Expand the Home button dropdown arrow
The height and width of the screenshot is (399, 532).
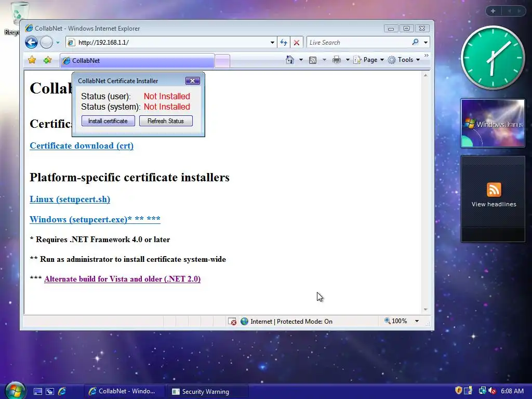(x=301, y=60)
